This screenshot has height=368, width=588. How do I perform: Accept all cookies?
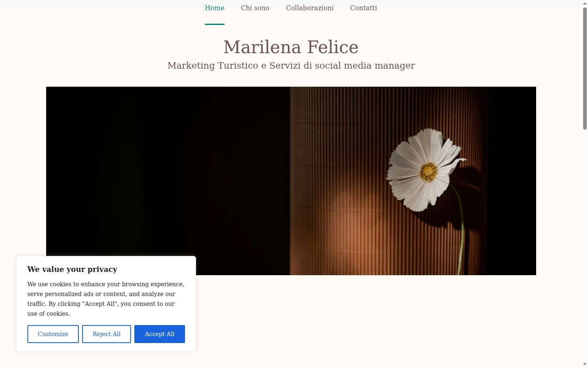tap(160, 334)
